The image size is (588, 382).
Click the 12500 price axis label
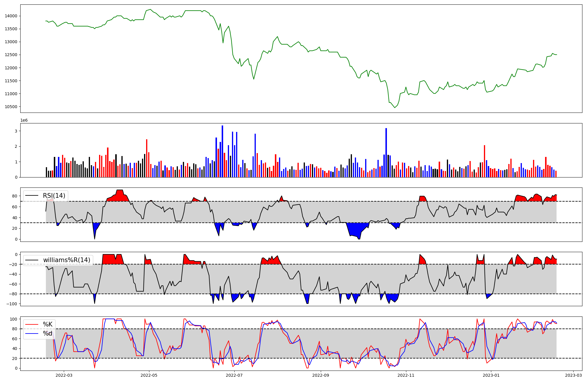(x=11, y=55)
